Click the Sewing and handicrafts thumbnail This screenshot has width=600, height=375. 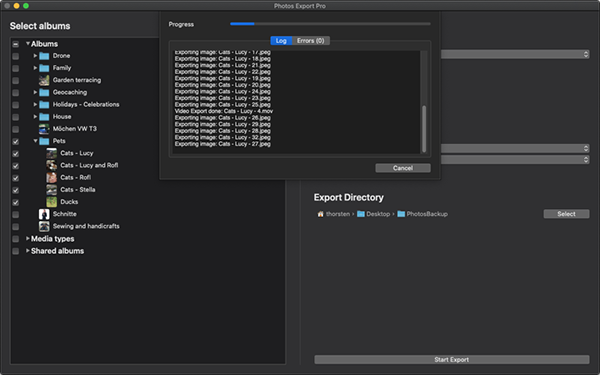pyautogui.click(x=44, y=227)
